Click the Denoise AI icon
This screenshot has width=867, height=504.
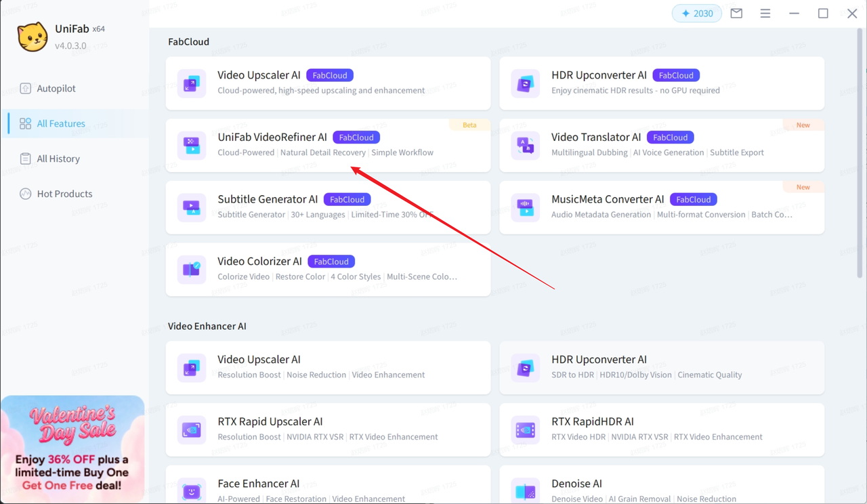tap(526, 490)
